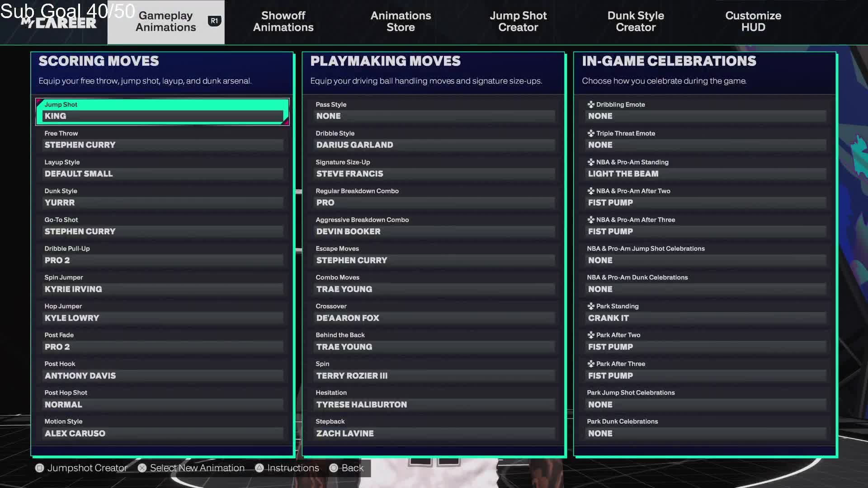Open Dunk Style Creator tab
This screenshot has width=868, height=488.
click(x=636, y=22)
